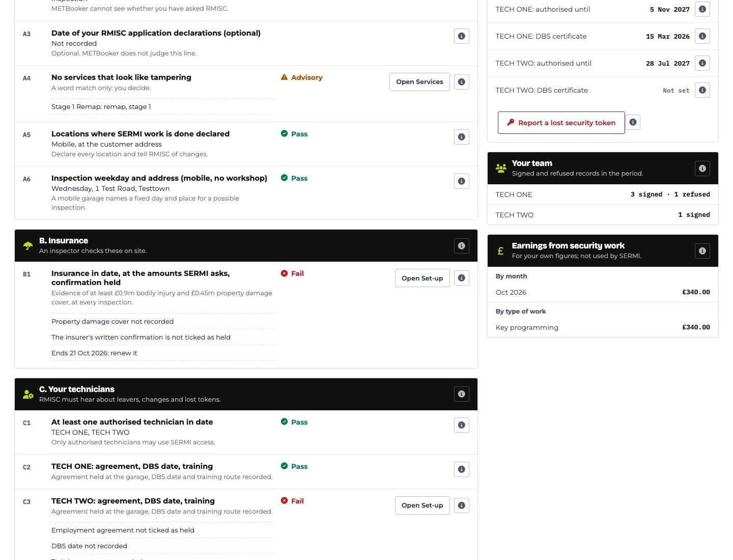Click 'Property damage cover not recorded' line
This screenshot has height=560, width=733.
point(112,321)
